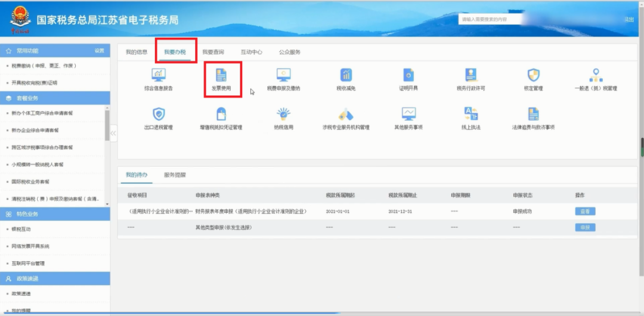Open 新办个体工商户综合申请套餐
Viewport: 644px width, 316px height.
[x=42, y=113]
